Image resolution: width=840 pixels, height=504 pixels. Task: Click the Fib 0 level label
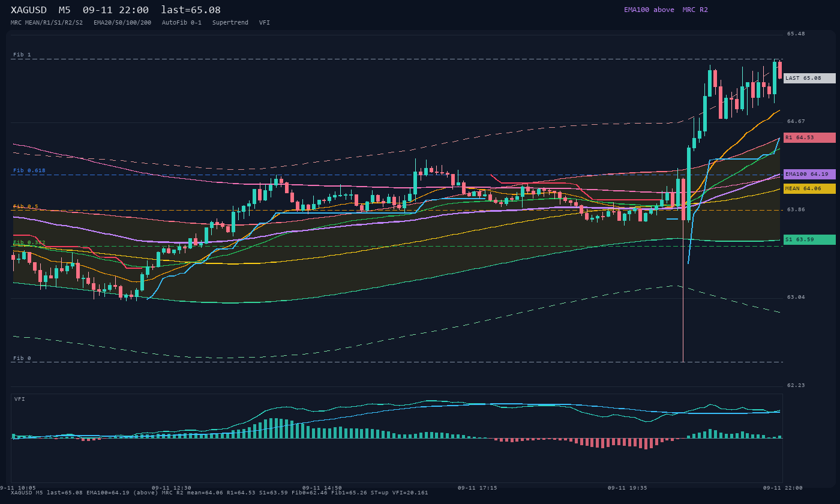click(22, 358)
